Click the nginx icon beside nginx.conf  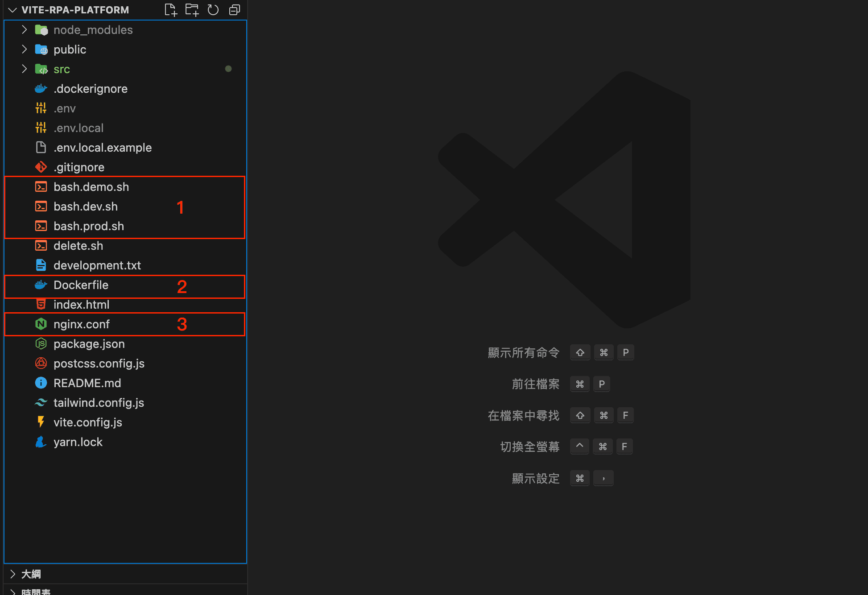click(41, 324)
